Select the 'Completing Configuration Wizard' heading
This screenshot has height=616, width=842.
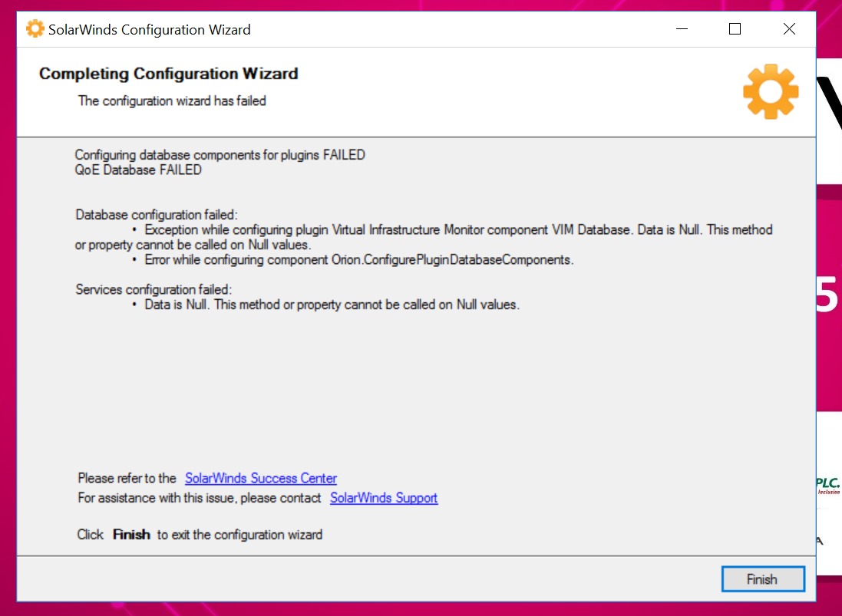point(169,74)
